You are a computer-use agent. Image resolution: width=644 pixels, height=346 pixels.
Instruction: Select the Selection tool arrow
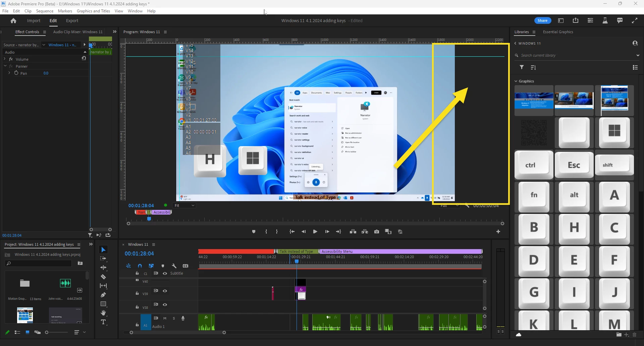coord(103,250)
